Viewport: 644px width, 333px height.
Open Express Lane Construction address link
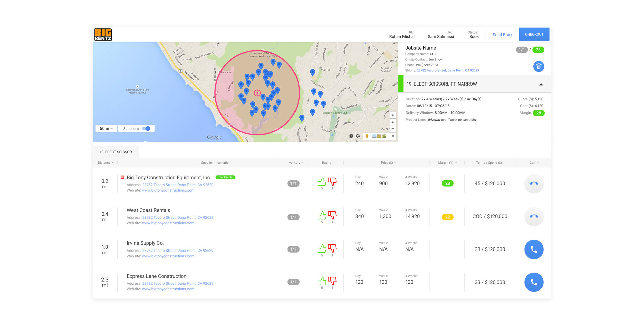178,283
